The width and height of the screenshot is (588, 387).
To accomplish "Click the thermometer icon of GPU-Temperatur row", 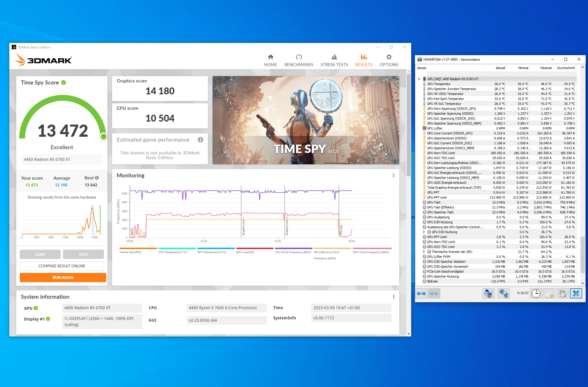I will [424, 84].
